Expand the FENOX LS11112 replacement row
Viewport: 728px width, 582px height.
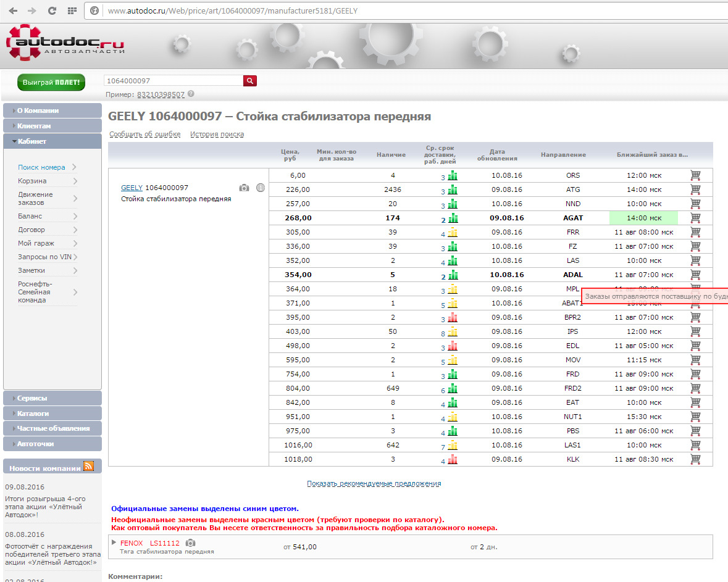pyautogui.click(x=114, y=543)
